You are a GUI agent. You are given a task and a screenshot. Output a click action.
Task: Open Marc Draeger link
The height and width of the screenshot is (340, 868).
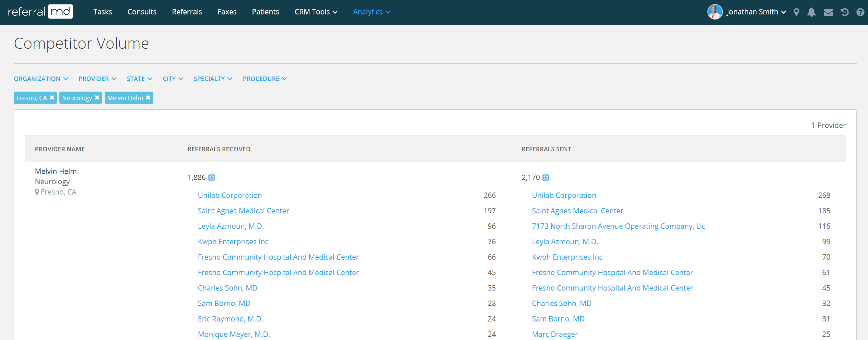pos(555,334)
